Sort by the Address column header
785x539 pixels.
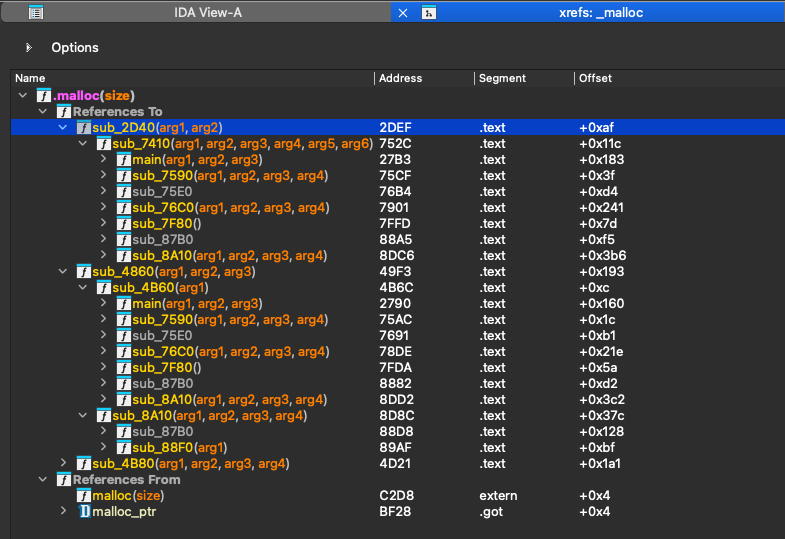pyautogui.click(x=401, y=78)
